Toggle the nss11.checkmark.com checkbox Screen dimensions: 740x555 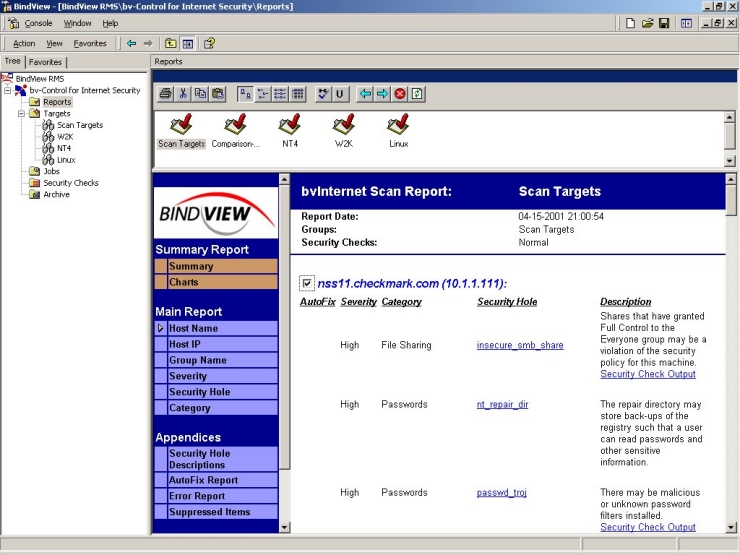tap(307, 283)
